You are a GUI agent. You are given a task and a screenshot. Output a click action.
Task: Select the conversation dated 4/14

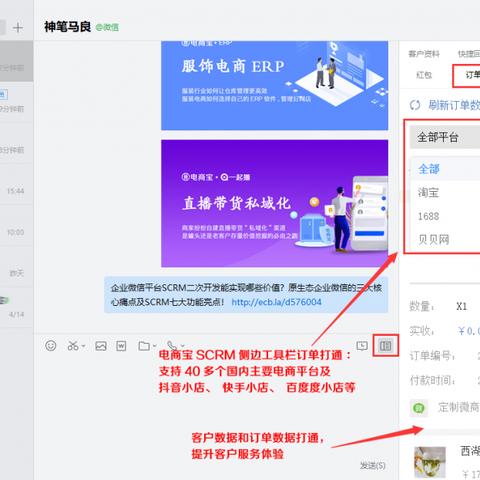click(x=17, y=306)
